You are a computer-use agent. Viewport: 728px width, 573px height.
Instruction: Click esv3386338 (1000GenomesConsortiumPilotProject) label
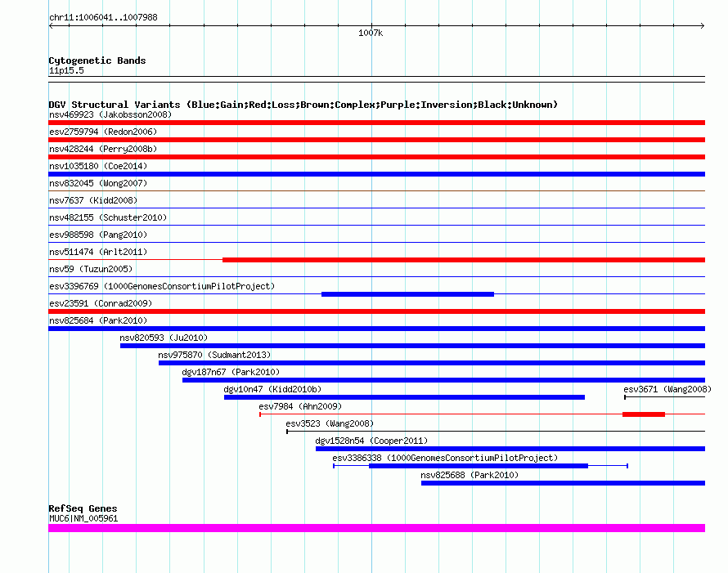(x=445, y=458)
